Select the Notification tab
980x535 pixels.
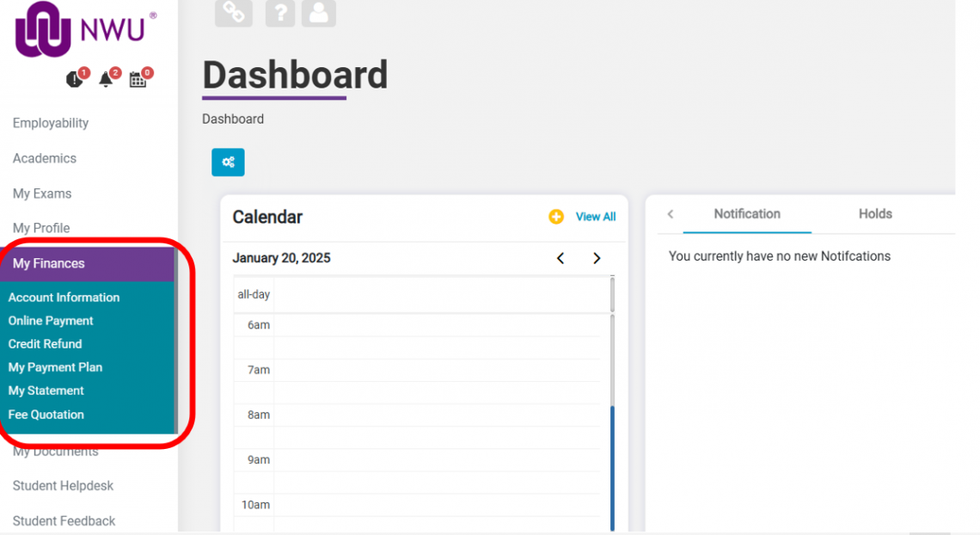pos(747,214)
